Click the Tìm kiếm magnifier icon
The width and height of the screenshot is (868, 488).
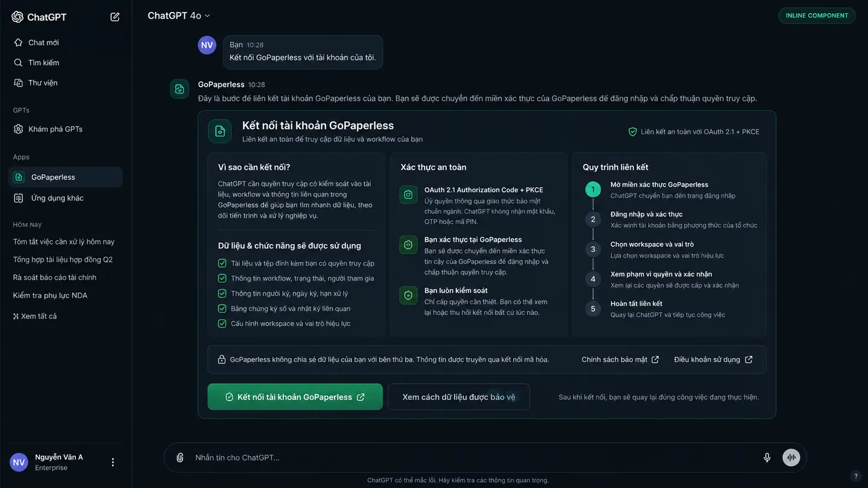coord(18,63)
